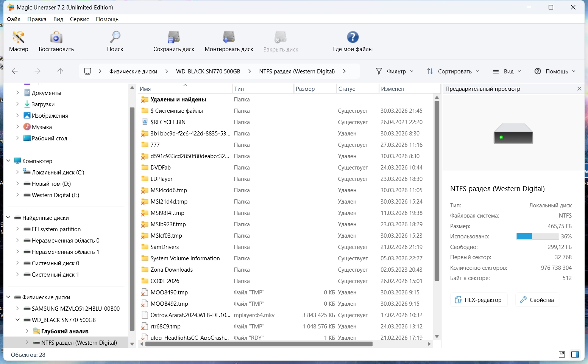Click the MOO8490.tmp deleted file icon
588x364 pixels.
click(145, 292)
